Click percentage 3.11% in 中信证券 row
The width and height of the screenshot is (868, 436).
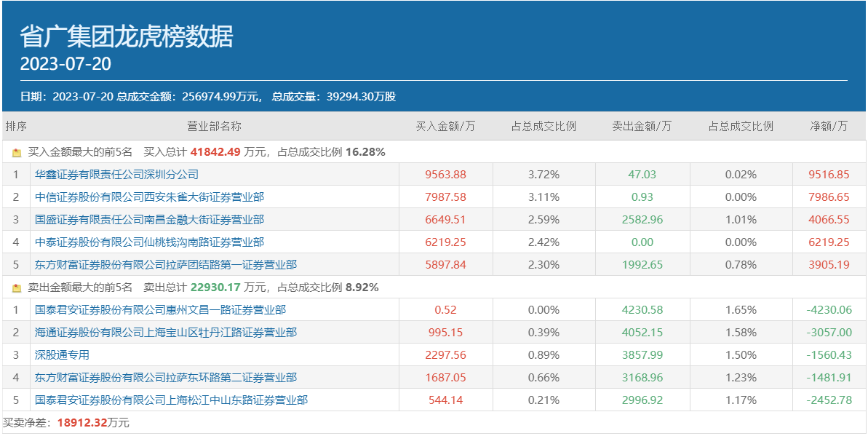point(544,197)
